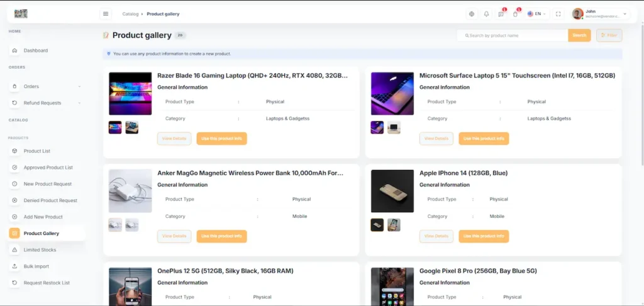Screen dimensions: 644x306
Task: Enter fullscreen with the expand icon
Action: click(x=558, y=14)
